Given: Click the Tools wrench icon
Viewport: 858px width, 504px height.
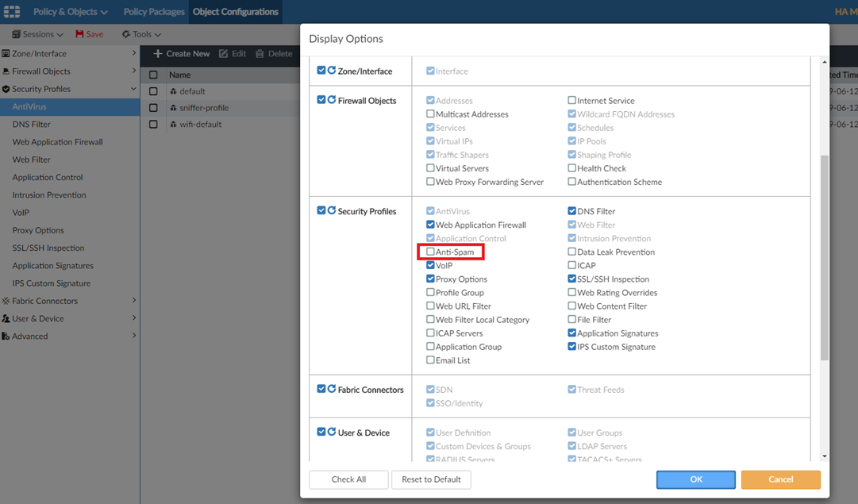Looking at the screenshot, I should pos(126,34).
